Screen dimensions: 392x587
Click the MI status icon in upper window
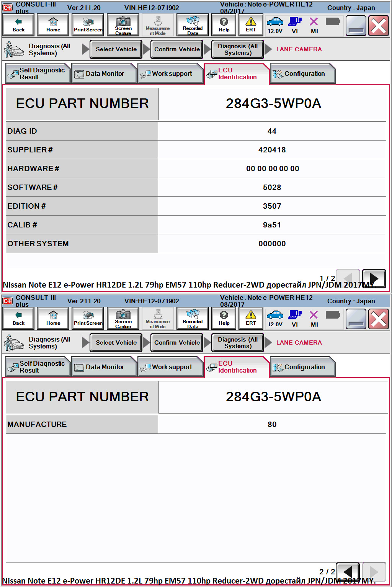coord(314,25)
